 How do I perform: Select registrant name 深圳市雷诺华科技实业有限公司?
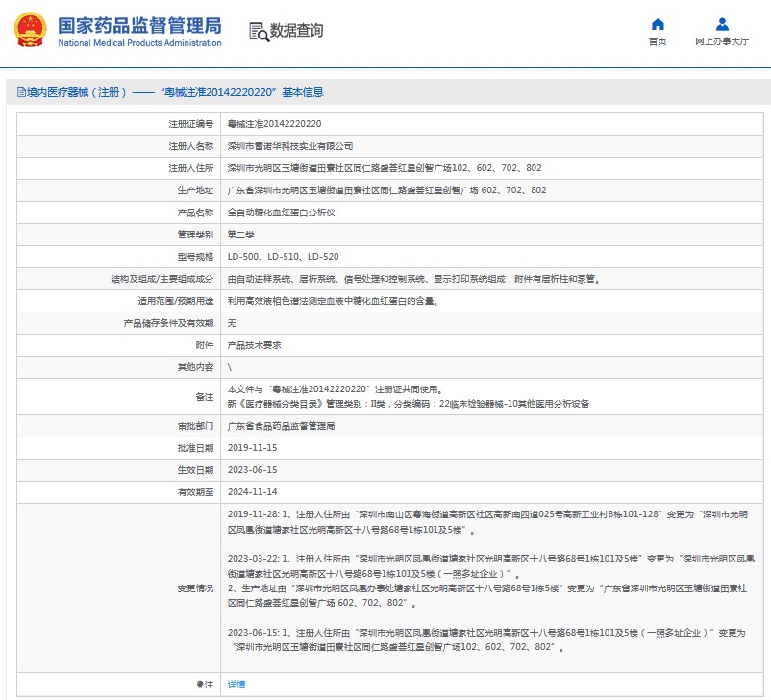pos(290,146)
